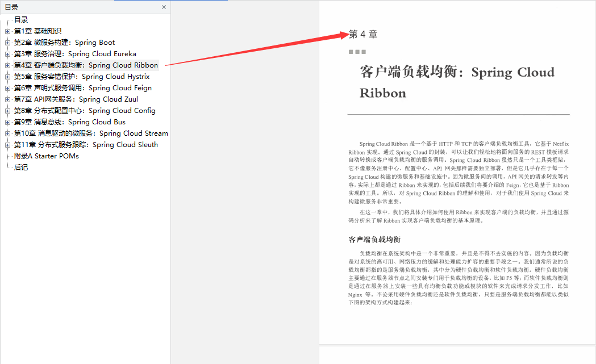Screen dimensions: 596x364
Task: Expand the 第10章 Spring Cloud Stream node
Action: click(7, 134)
